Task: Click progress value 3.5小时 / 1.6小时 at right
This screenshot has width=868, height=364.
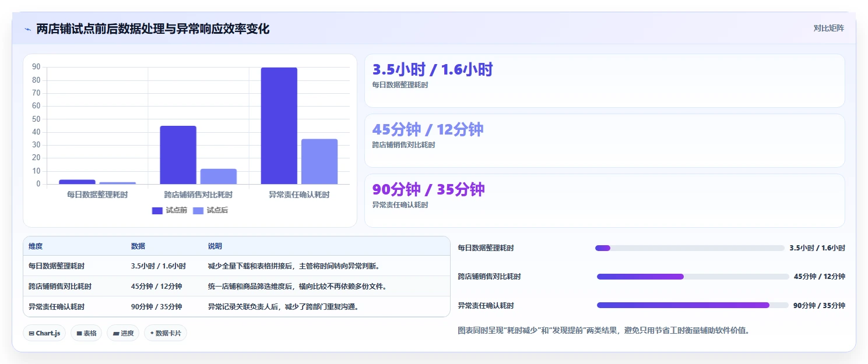Action: pyautogui.click(x=817, y=248)
